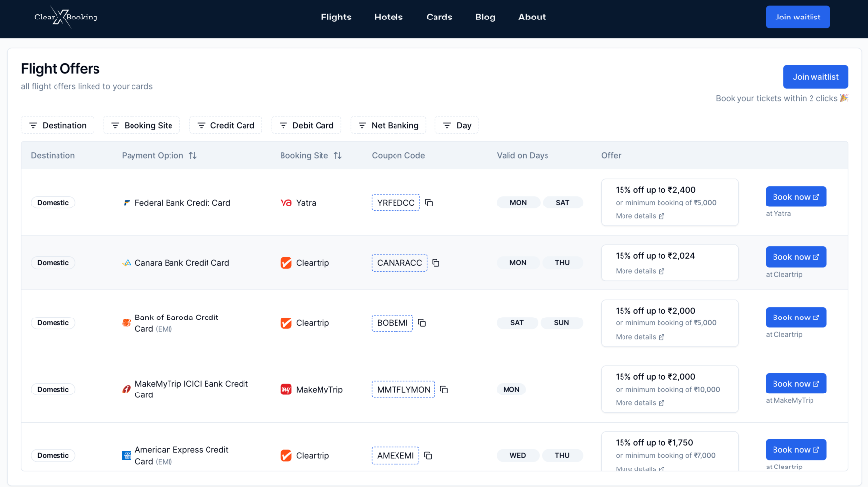Click the Federal Bank Credit Card text
Screen dimensions: 868x487
(182, 203)
